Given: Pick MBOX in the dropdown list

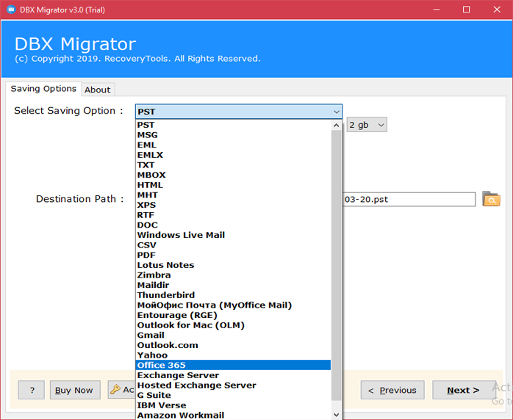Looking at the screenshot, I should tap(233, 175).
